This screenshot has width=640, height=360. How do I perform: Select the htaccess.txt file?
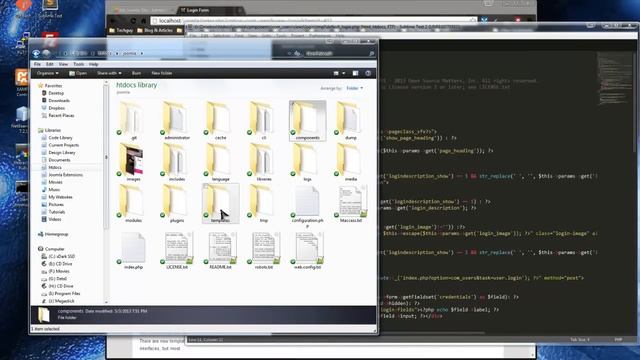point(351,204)
